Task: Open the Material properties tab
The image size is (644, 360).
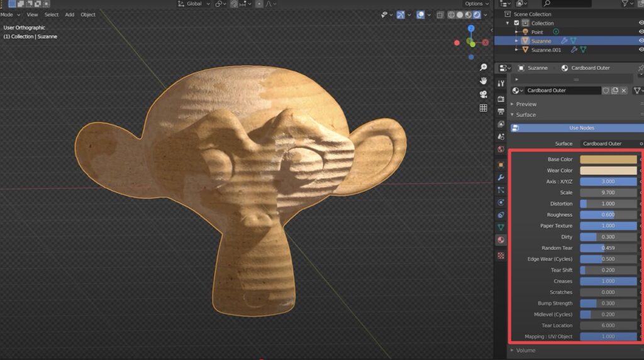Action: (501, 240)
